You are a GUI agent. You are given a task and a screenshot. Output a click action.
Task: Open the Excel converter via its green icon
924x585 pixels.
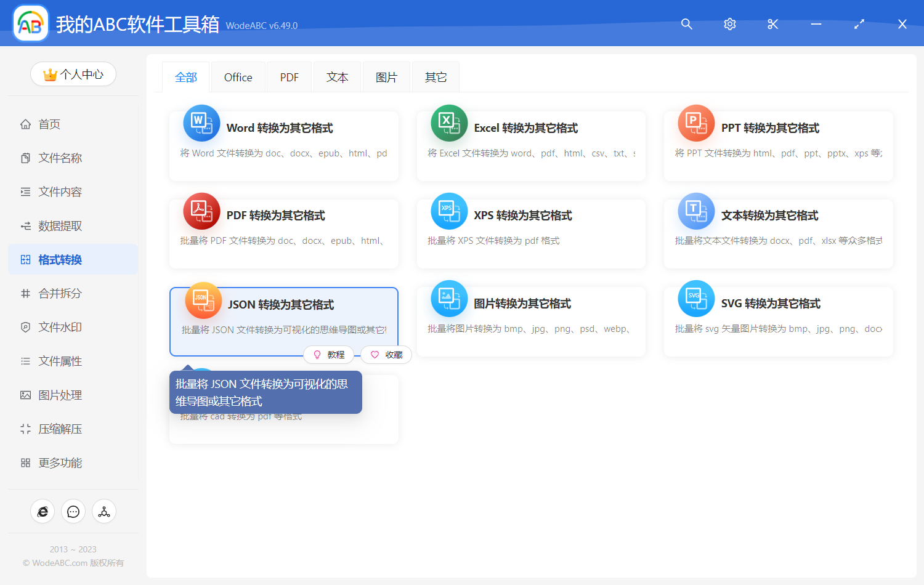coord(449,123)
